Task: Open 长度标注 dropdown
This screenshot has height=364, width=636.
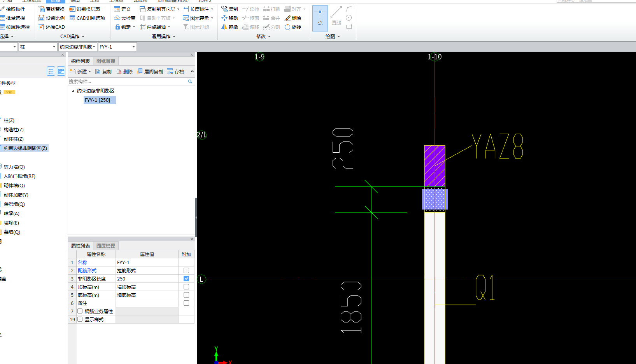Action: [212, 9]
